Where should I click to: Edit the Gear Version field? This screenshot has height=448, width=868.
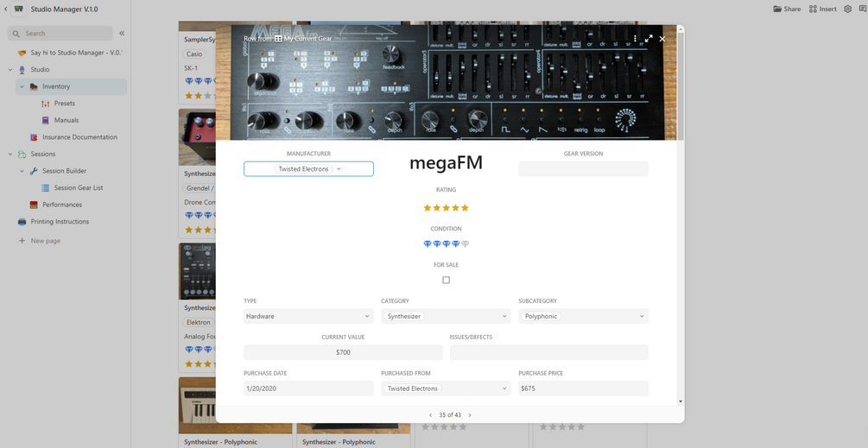pos(584,168)
